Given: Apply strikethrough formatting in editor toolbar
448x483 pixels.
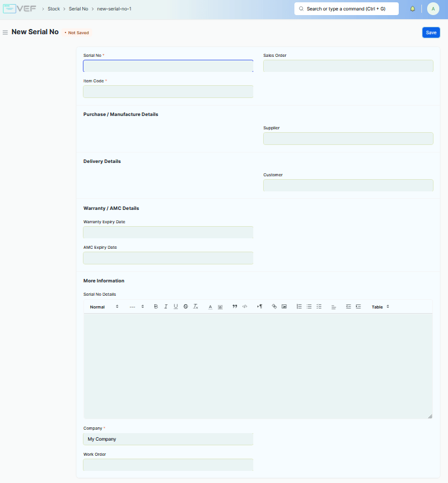Looking at the screenshot, I should click(x=185, y=307).
